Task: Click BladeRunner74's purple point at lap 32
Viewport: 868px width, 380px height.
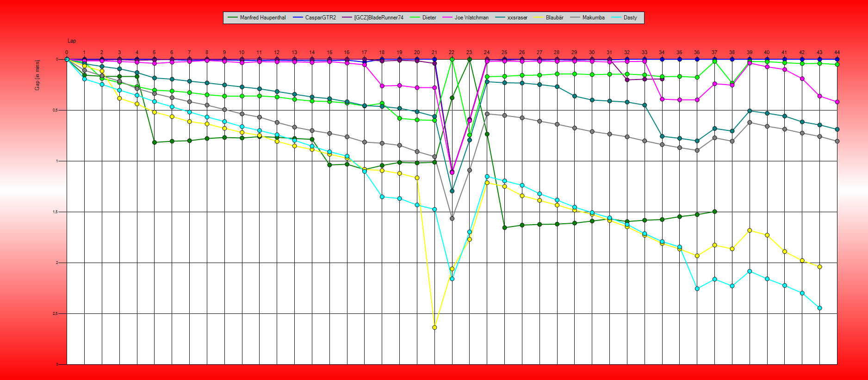Action: click(x=627, y=80)
